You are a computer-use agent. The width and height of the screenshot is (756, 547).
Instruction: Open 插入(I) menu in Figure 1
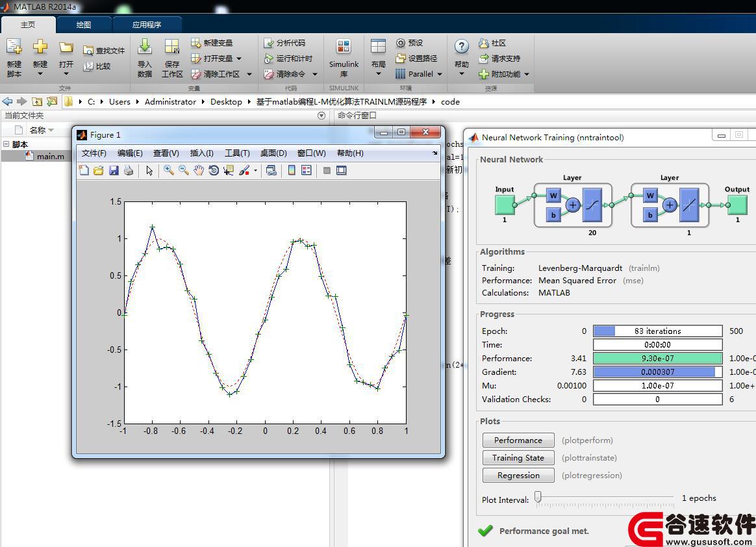pos(201,153)
